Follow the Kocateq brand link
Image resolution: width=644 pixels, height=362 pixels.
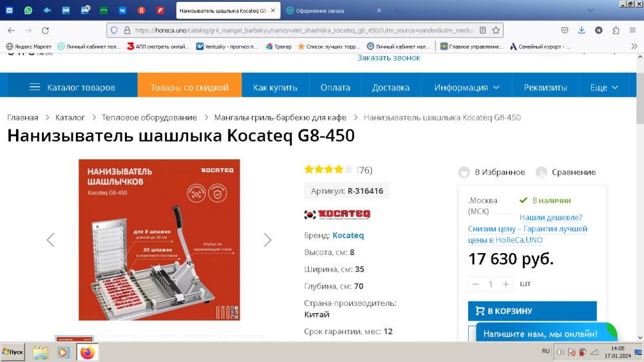click(x=348, y=236)
